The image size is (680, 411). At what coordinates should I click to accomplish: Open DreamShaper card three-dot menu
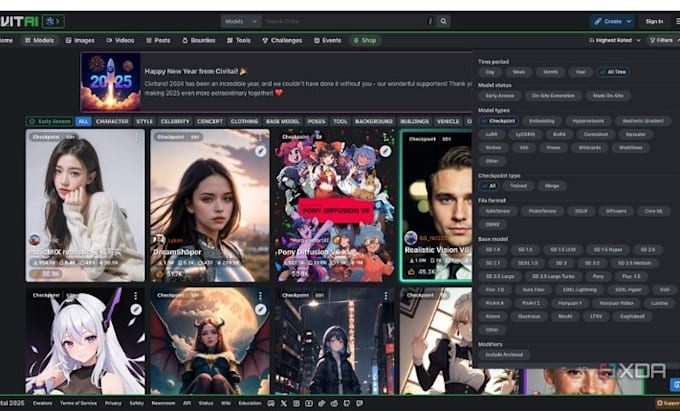(x=260, y=137)
